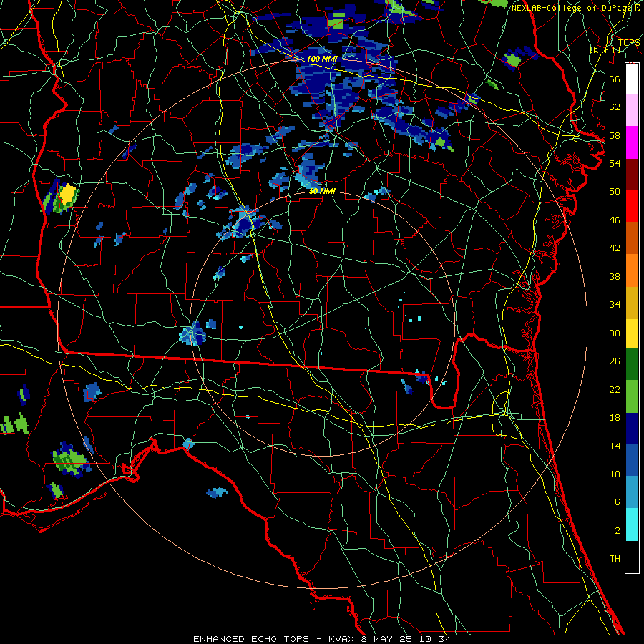Image resolution: width=644 pixels, height=644 pixels.
Task: Pick the dark green legend swatch
Action: (x=632, y=364)
